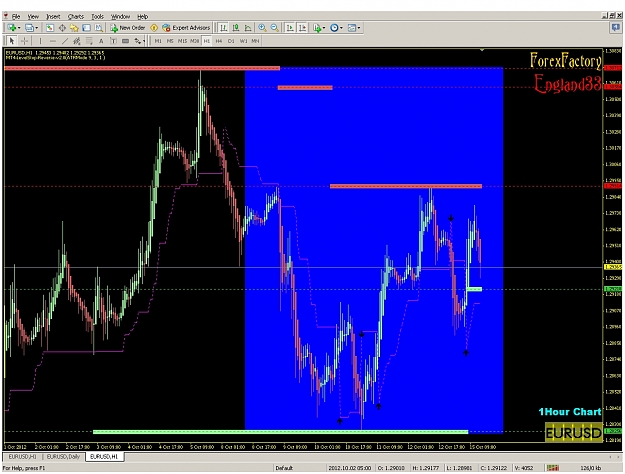Screen dimensions: 625x474
Task: Open the Tools menu
Action: (x=97, y=16)
